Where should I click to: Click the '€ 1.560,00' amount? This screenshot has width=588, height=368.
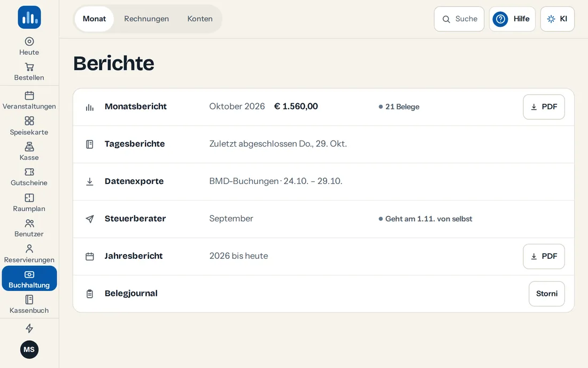point(296,106)
